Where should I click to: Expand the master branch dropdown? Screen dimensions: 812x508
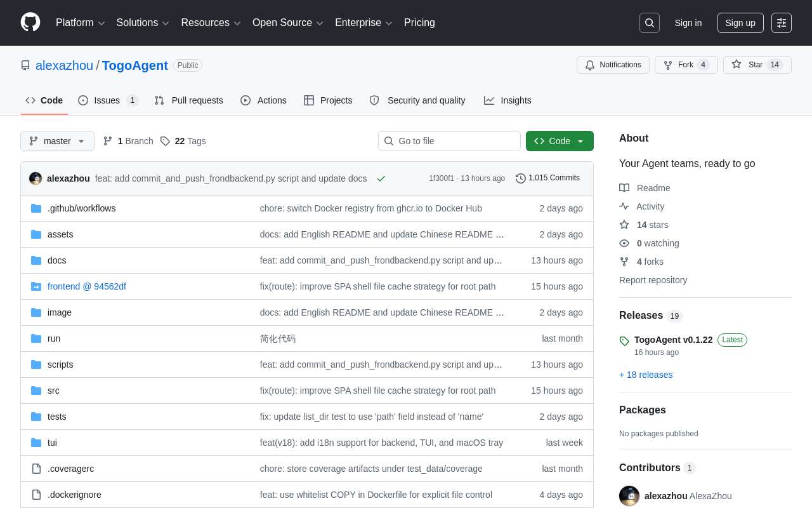[57, 141]
